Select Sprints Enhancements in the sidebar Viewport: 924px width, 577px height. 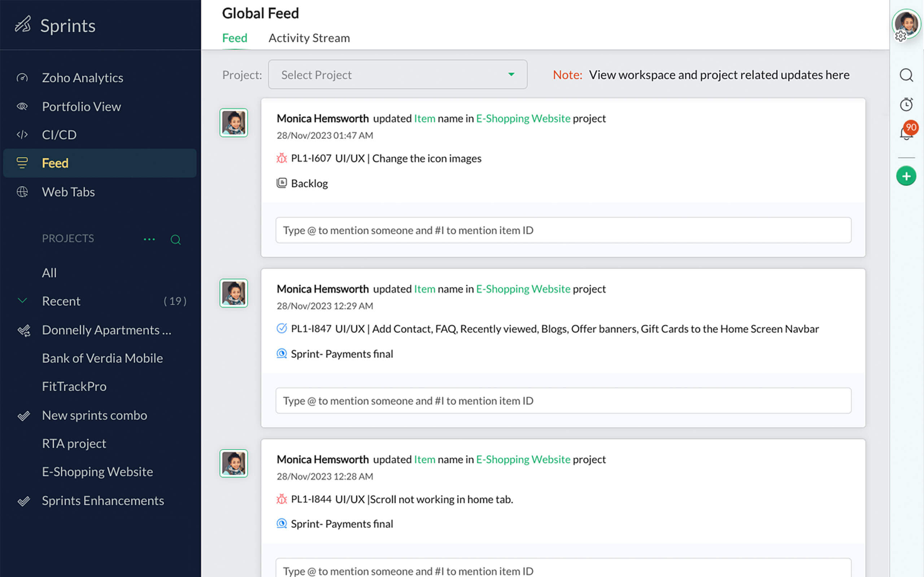pos(103,500)
